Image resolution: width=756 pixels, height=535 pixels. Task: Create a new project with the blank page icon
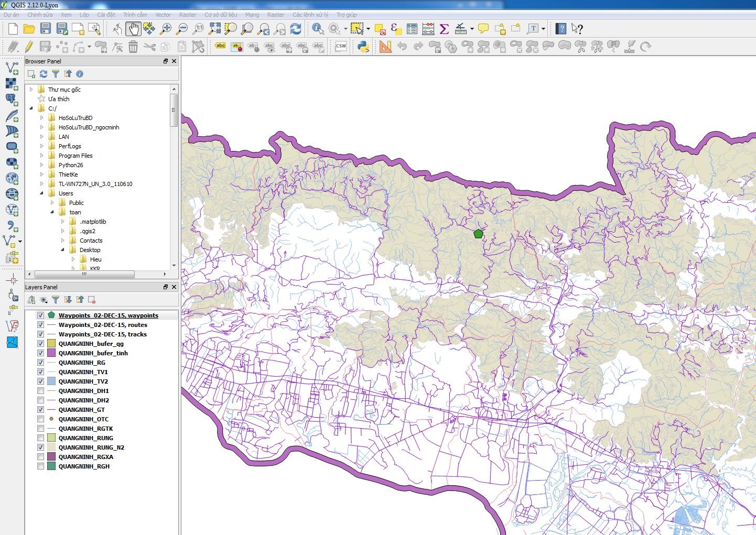pos(13,29)
